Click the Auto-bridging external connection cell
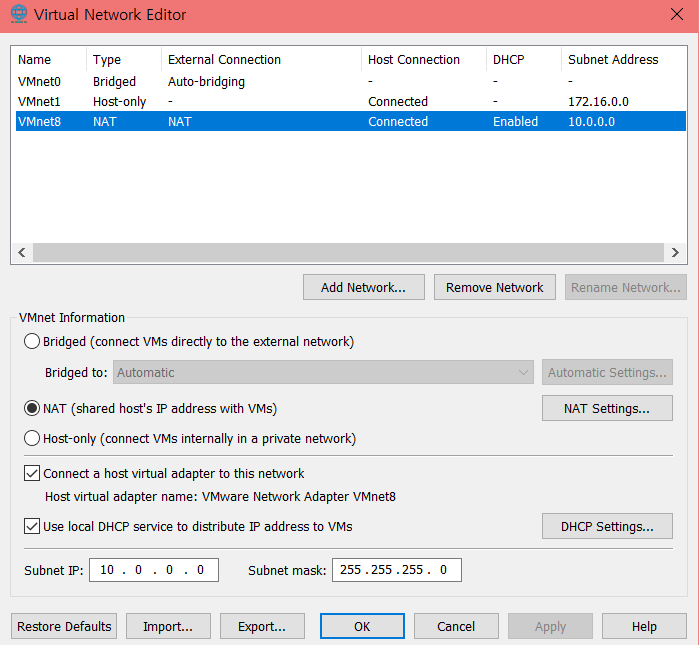 [206, 82]
